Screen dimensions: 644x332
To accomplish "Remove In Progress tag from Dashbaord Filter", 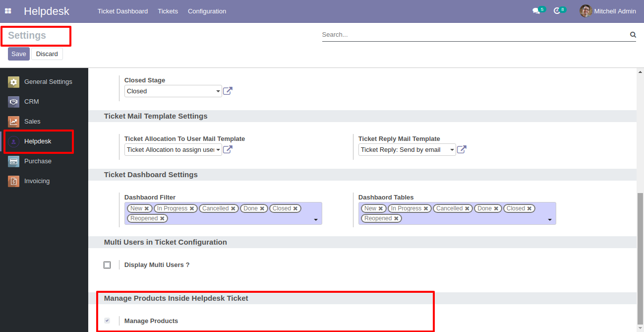I will click(x=192, y=208).
